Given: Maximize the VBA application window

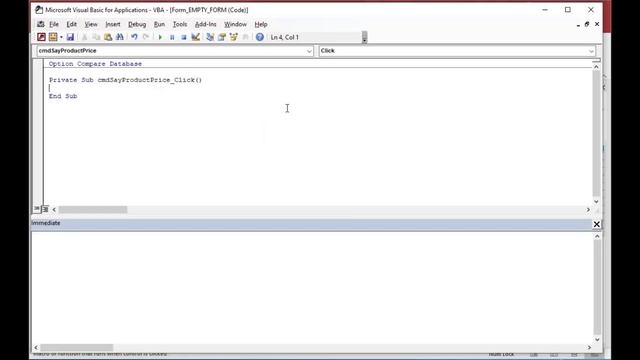Looking at the screenshot, I should pyautogui.click(x=568, y=10).
